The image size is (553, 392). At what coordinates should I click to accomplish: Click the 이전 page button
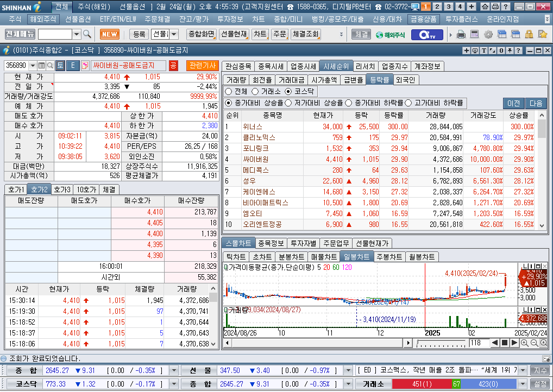(513, 103)
